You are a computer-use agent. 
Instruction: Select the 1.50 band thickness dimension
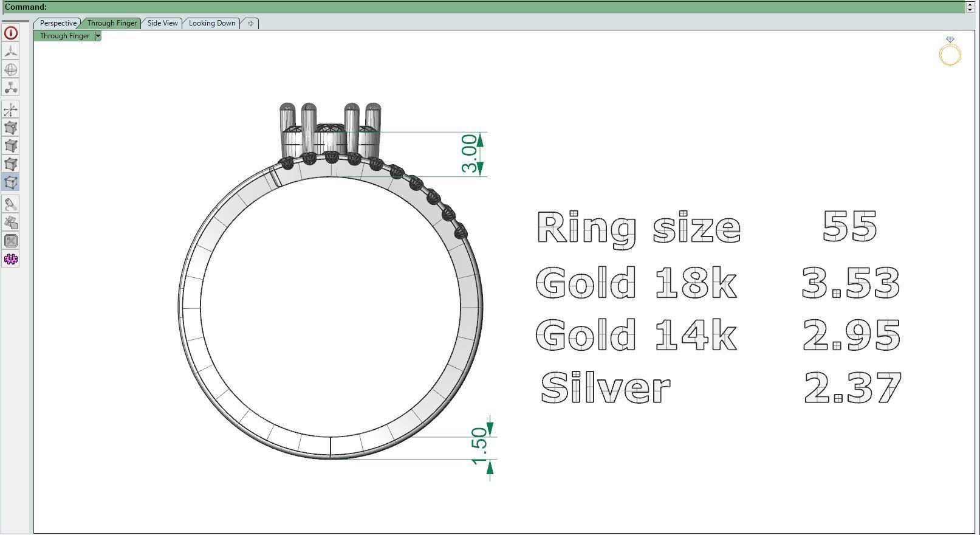click(x=479, y=446)
